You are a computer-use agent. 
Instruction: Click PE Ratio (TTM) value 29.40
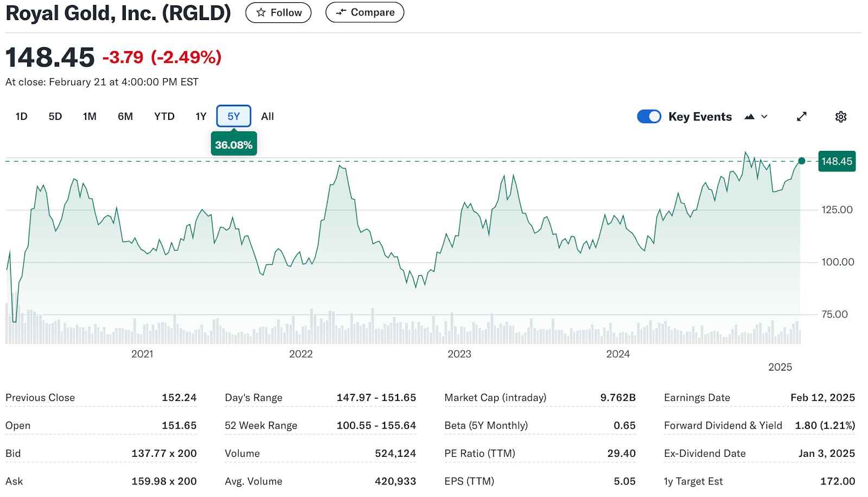click(621, 453)
